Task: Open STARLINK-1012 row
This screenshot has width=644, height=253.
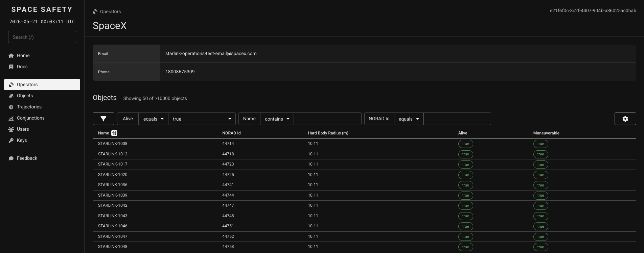Action: 364,154
